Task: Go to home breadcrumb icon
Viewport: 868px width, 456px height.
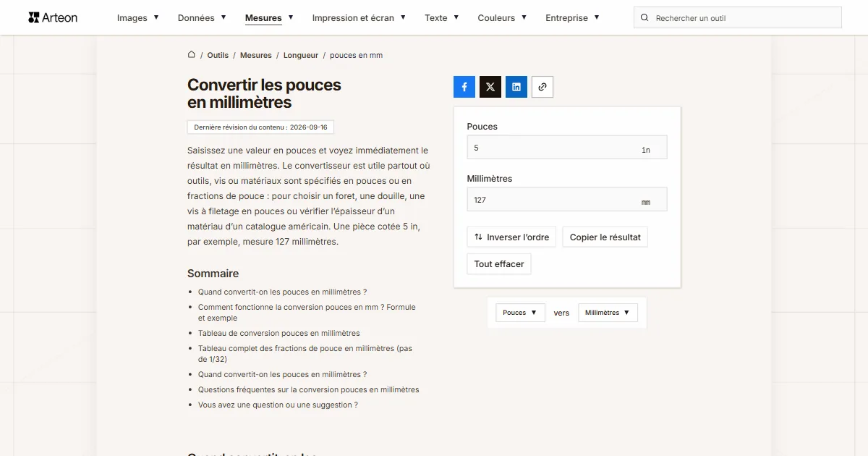Action: 192,55
